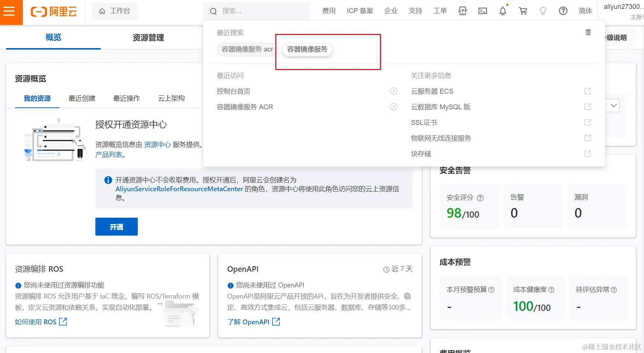
Task: Open the 工单 top menu
Action: [440, 11]
